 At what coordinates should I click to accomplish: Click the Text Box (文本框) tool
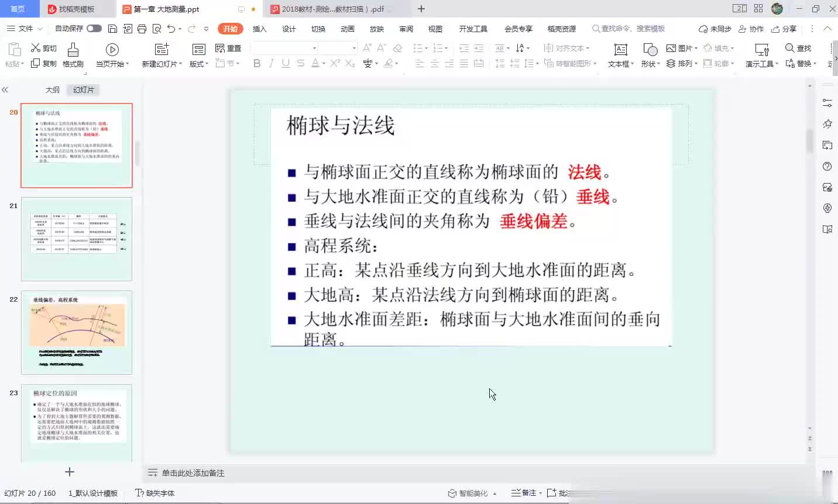[620, 50]
